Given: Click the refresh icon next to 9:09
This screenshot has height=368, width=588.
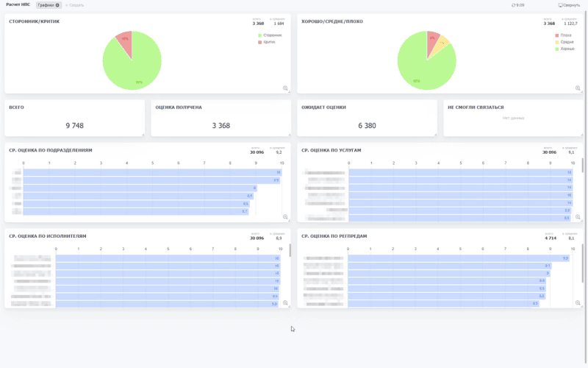Looking at the screenshot, I should pos(514,5).
